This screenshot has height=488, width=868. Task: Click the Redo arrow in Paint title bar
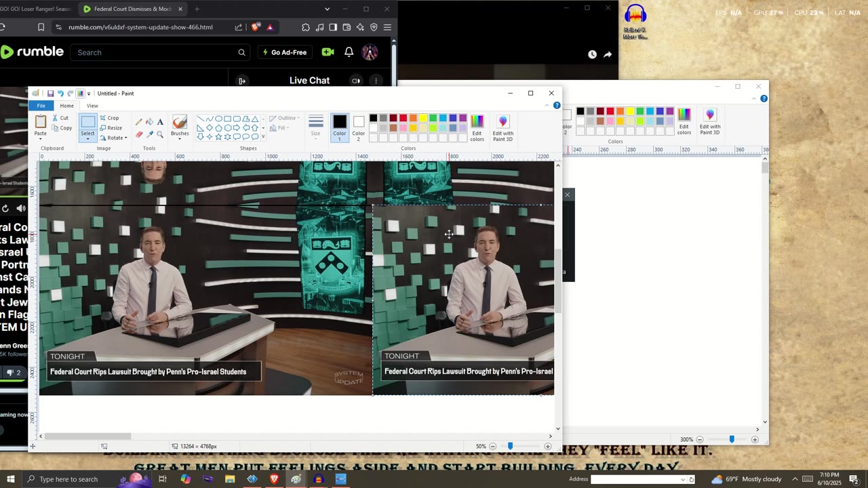pyautogui.click(x=70, y=94)
